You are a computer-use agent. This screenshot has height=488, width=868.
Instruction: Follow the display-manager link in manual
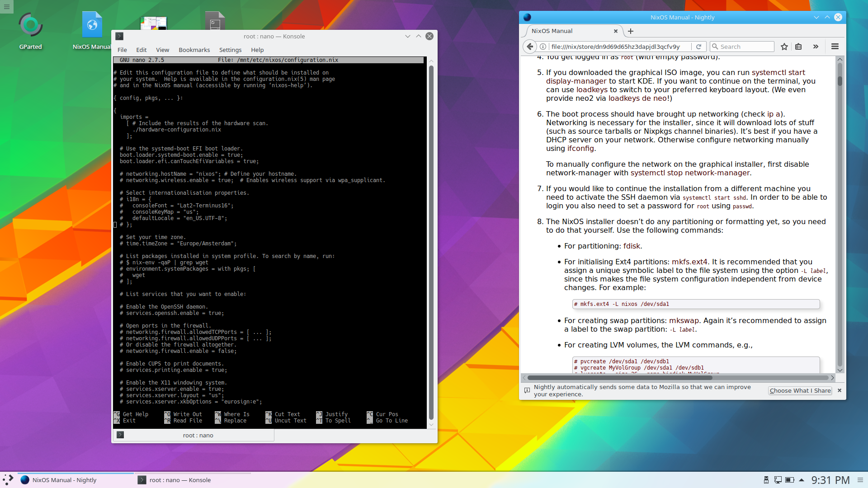[576, 81]
